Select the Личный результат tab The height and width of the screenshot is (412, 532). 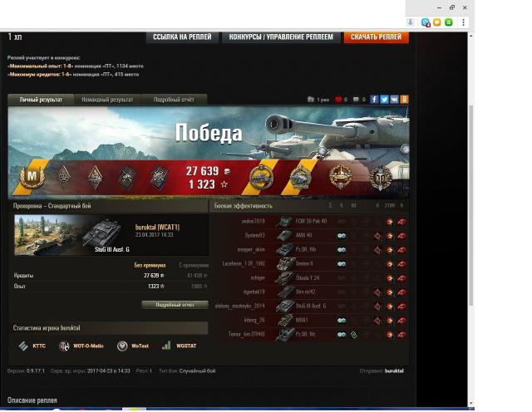pyautogui.click(x=41, y=100)
